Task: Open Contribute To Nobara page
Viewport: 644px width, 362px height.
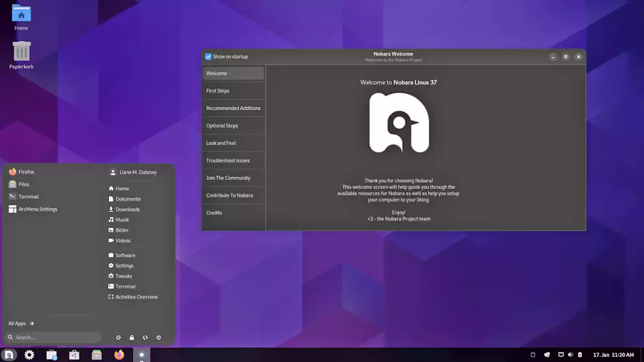Action: pos(233,195)
